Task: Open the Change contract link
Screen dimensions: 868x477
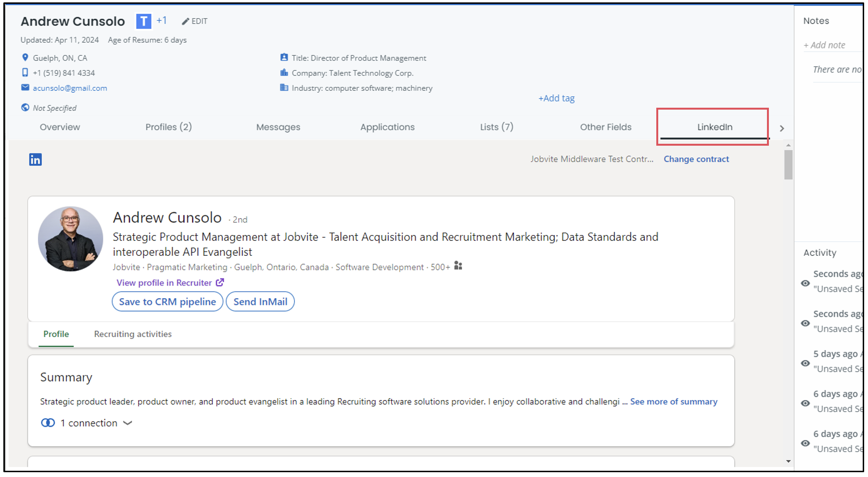Action: (x=696, y=159)
